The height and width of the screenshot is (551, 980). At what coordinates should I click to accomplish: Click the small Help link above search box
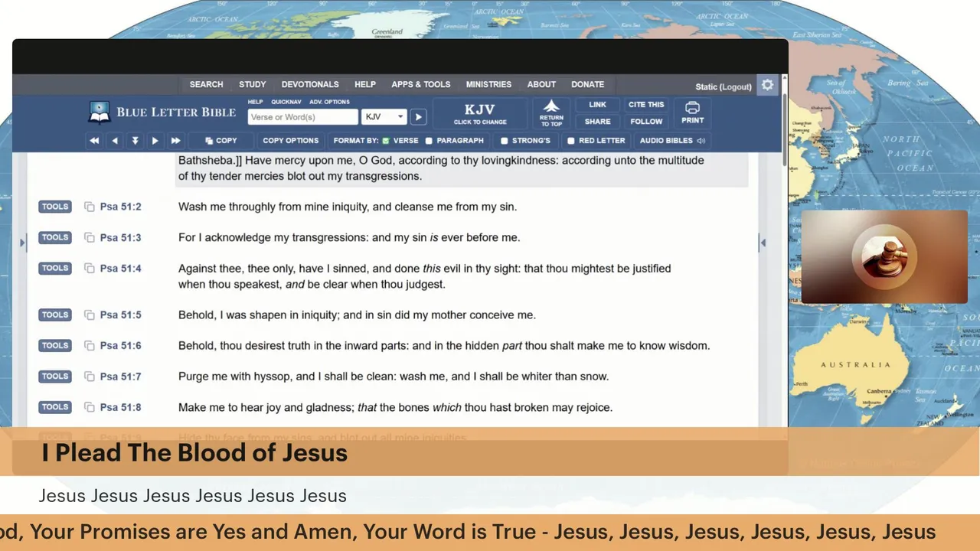(255, 102)
